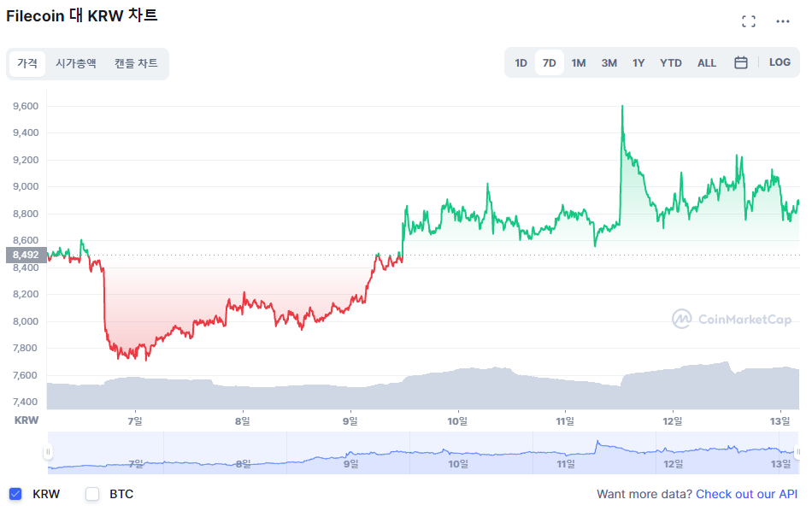This screenshot has height=517, width=812.
Task: Open the calendar date range picker
Action: click(x=740, y=62)
